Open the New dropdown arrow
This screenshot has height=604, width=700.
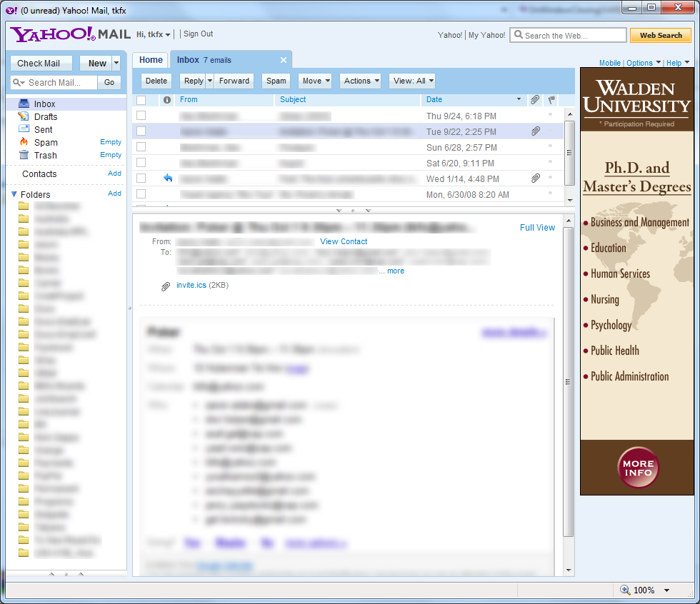(116, 63)
